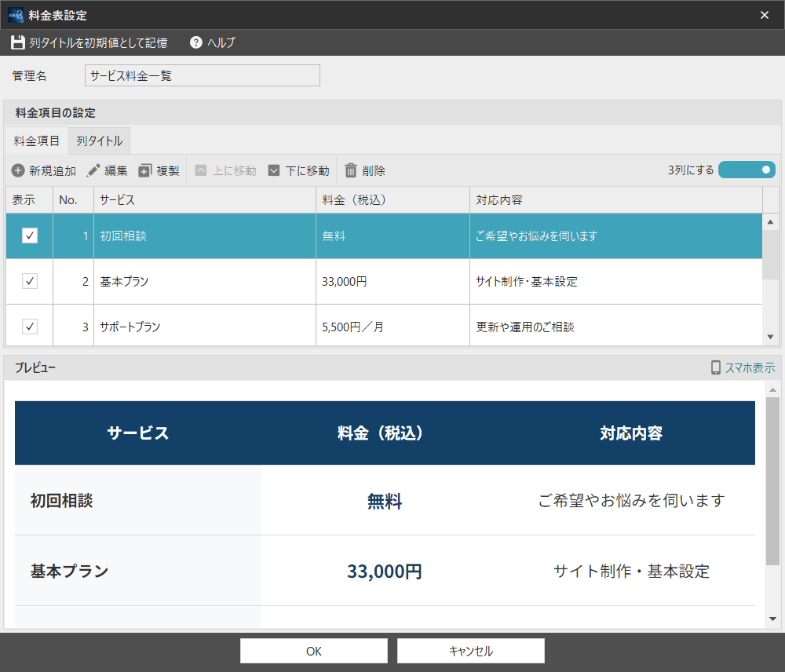Click the 33,000円 grid cell
The image size is (785, 672).
392,281
